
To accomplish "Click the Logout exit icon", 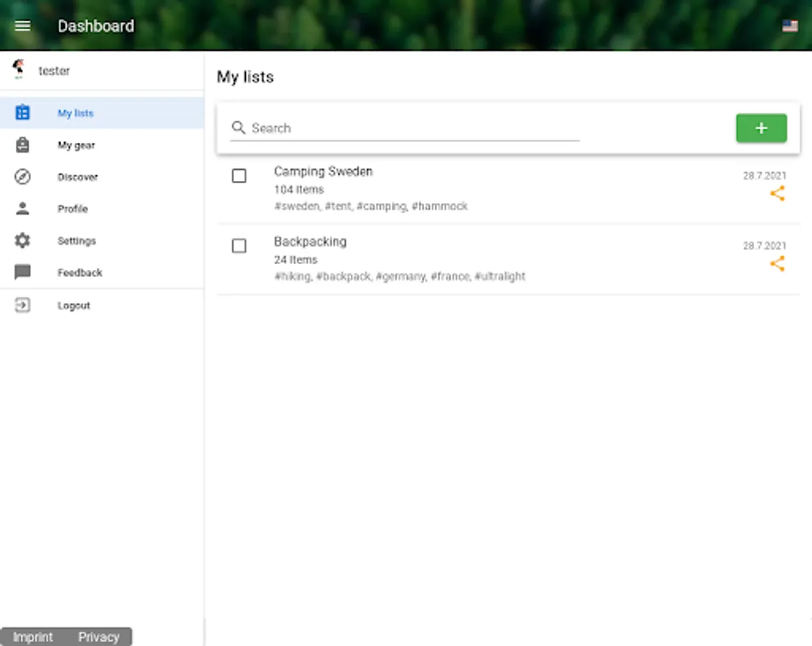I will (22, 305).
